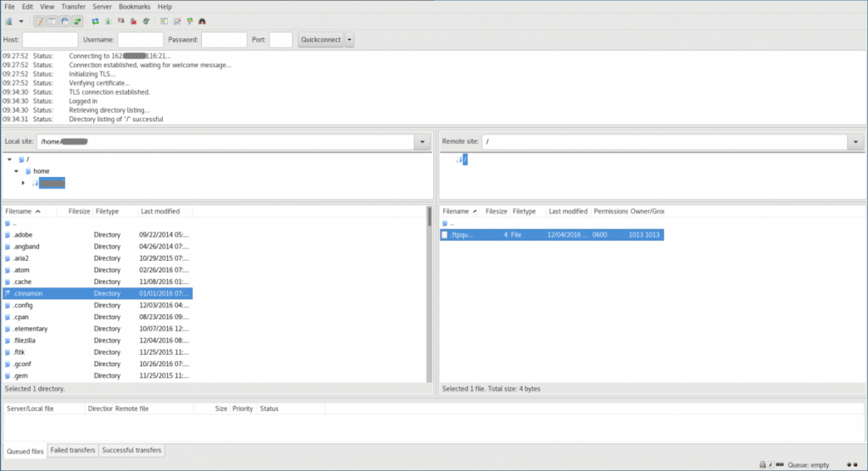Select the .config directory
Image resolution: width=868 pixels, height=471 pixels.
pyautogui.click(x=97, y=305)
